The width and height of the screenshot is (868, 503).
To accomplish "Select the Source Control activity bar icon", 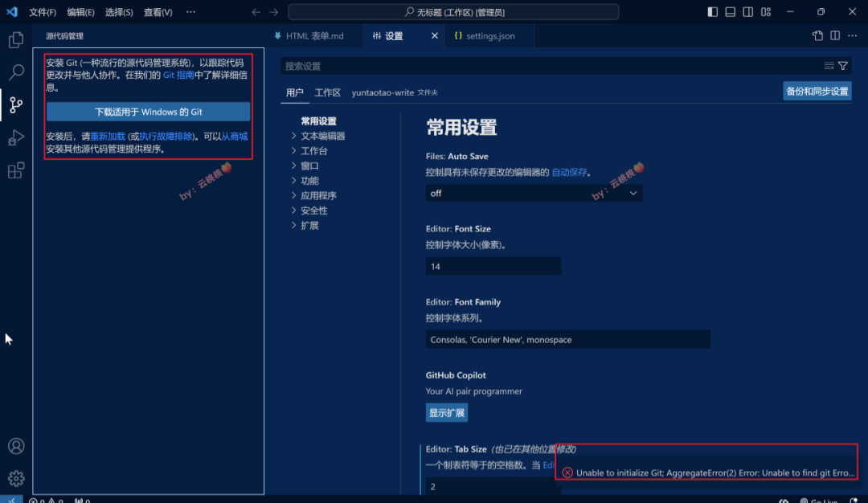I will (16, 104).
